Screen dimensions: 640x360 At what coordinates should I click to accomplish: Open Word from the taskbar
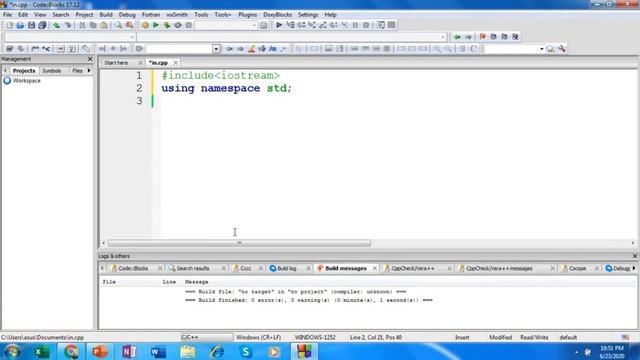(x=158, y=351)
